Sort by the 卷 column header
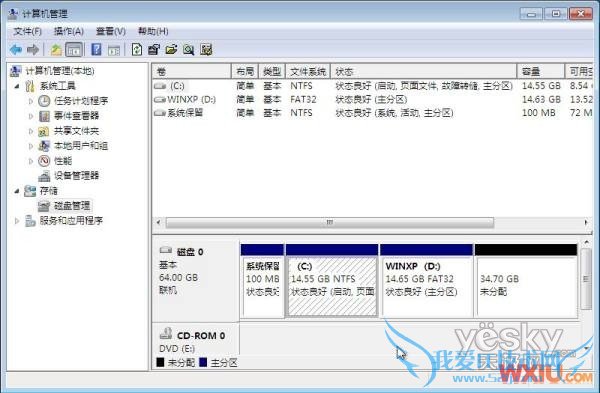The width and height of the screenshot is (600, 393). pyautogui.click(x=192, y=71)
